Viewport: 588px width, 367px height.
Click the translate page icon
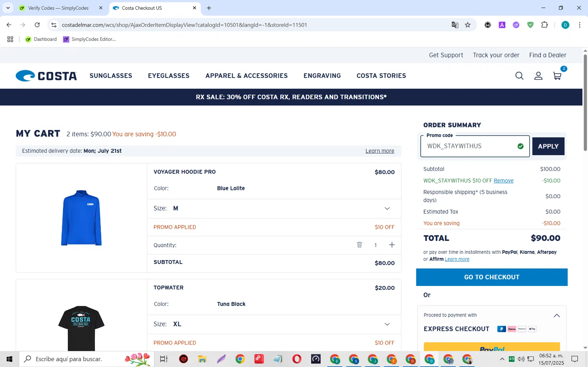point(455,25)
